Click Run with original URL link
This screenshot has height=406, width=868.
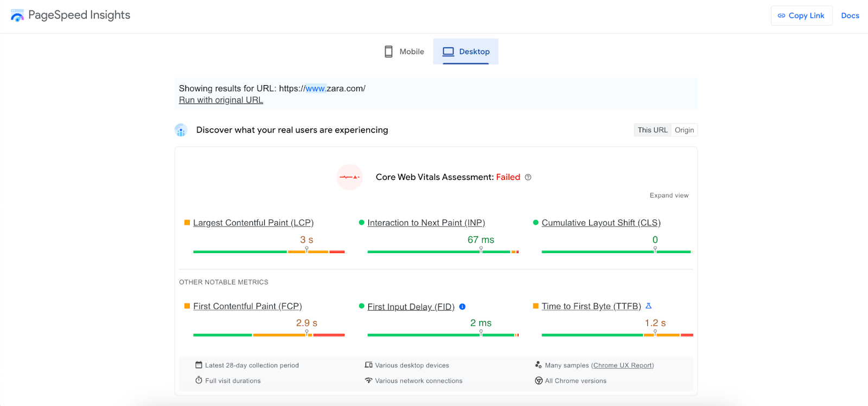(x=221, y=100)
